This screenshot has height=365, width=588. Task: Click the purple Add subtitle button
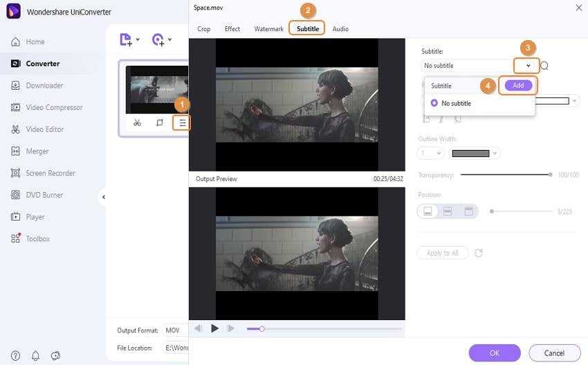[x=518, y=85]
